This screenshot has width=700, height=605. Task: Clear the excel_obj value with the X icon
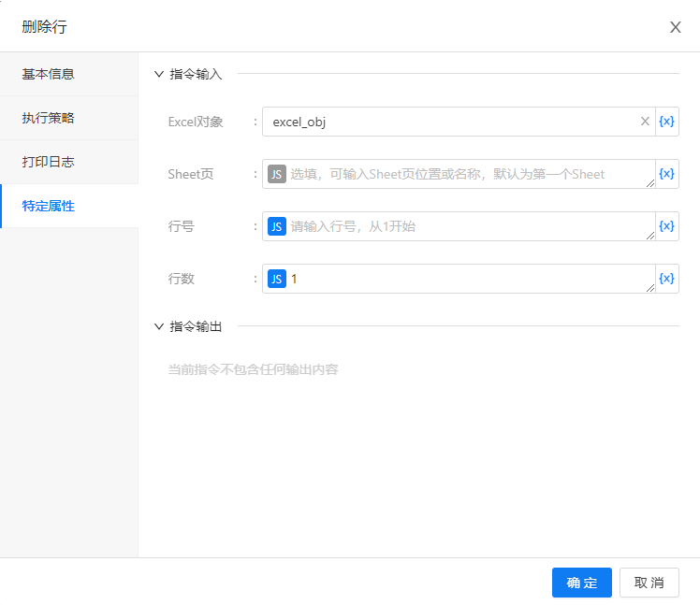[644, 122]
